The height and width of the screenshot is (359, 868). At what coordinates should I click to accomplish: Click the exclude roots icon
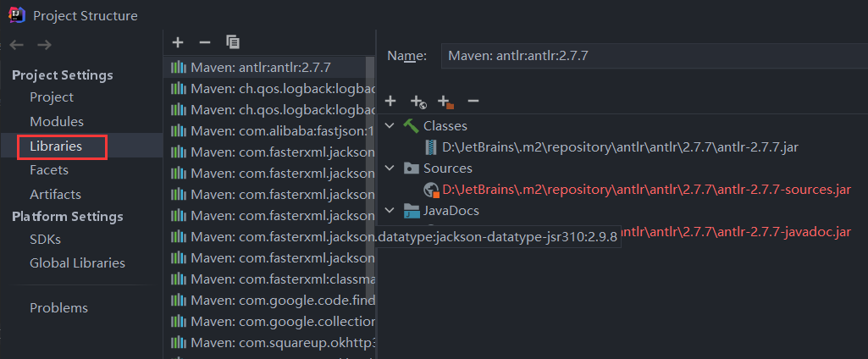point(445,102)
